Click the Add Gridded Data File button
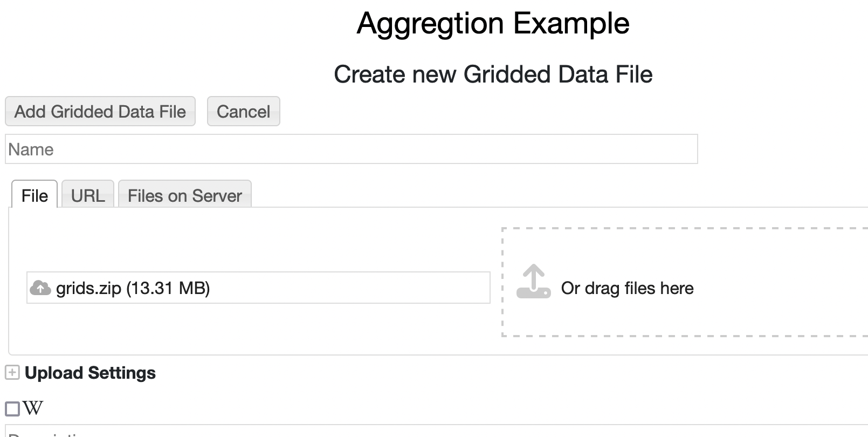868x437 pixels. pyautogui.click(x=100, y=112)
